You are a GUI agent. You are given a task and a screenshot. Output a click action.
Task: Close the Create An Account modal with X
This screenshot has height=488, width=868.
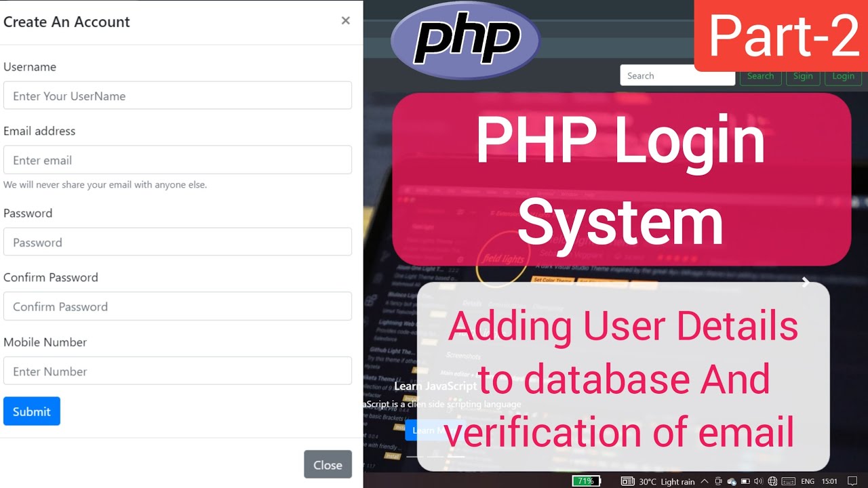pyautogui.click(x=345, y=21)
